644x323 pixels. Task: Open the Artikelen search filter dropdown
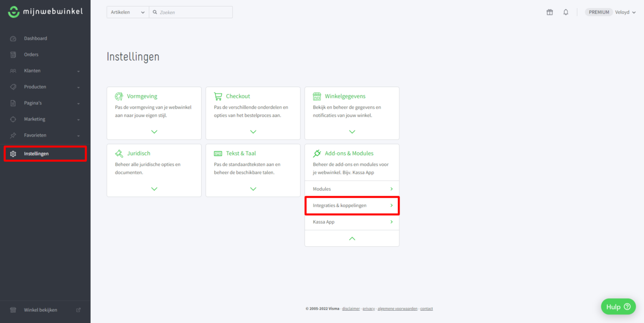pyautogui.click(x=127, y=12)
